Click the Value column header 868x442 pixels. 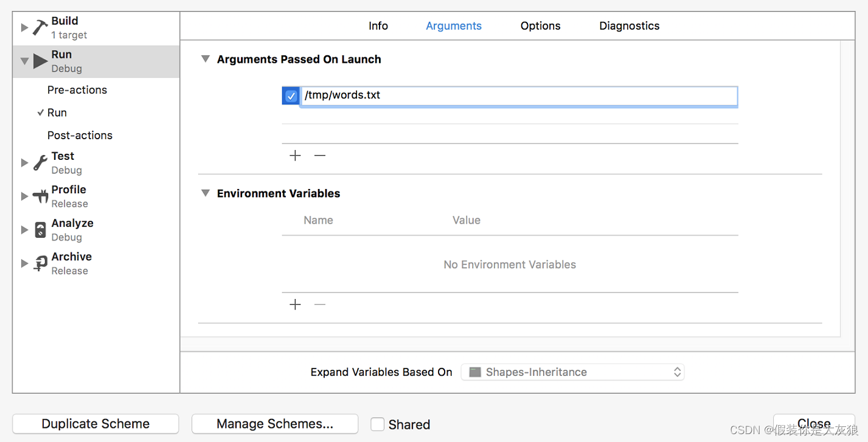pos(467,220)
